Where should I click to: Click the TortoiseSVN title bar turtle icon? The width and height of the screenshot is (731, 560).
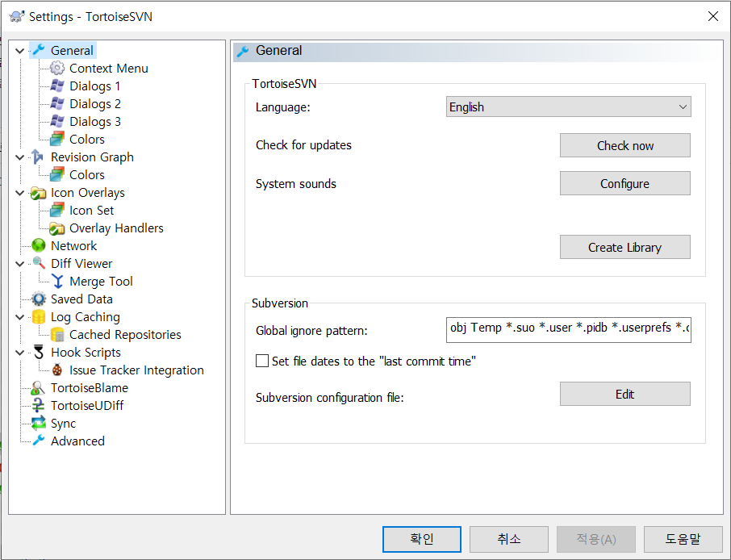[x=17, y=17]
